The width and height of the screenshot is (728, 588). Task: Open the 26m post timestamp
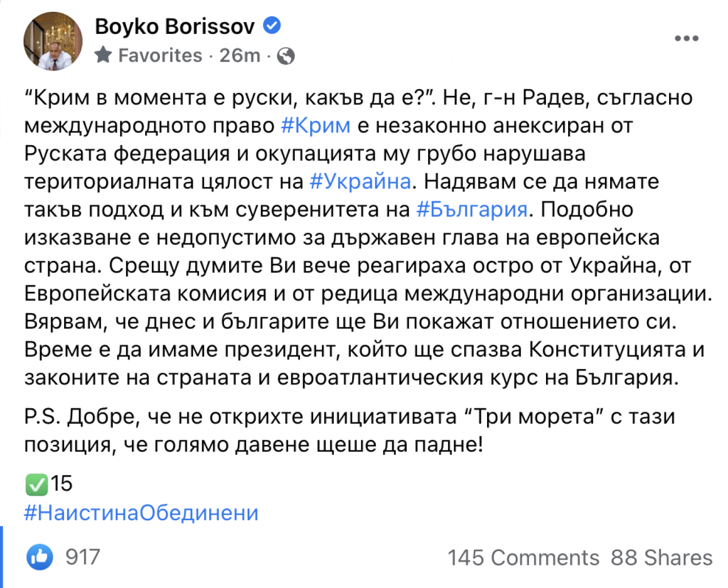239,55
